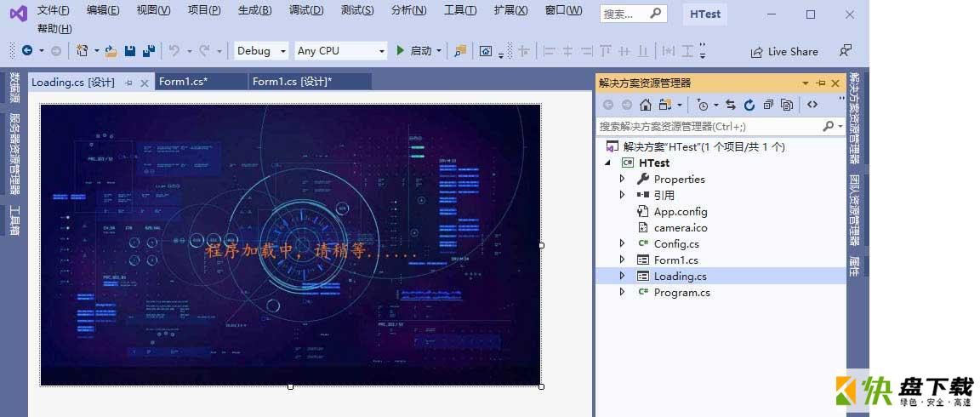Open the 项目(P) menu
Viewport: 980px width, 417px height.
(x=204, y=10)
